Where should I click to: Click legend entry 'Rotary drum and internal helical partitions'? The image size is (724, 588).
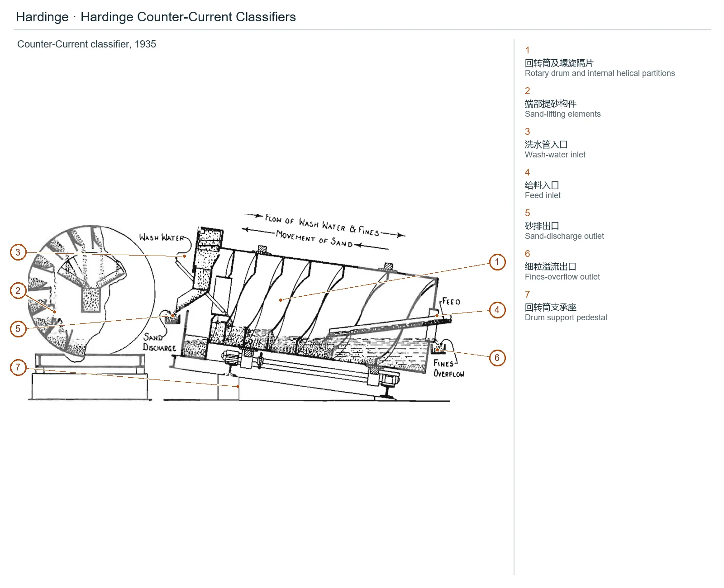point(600,73)
